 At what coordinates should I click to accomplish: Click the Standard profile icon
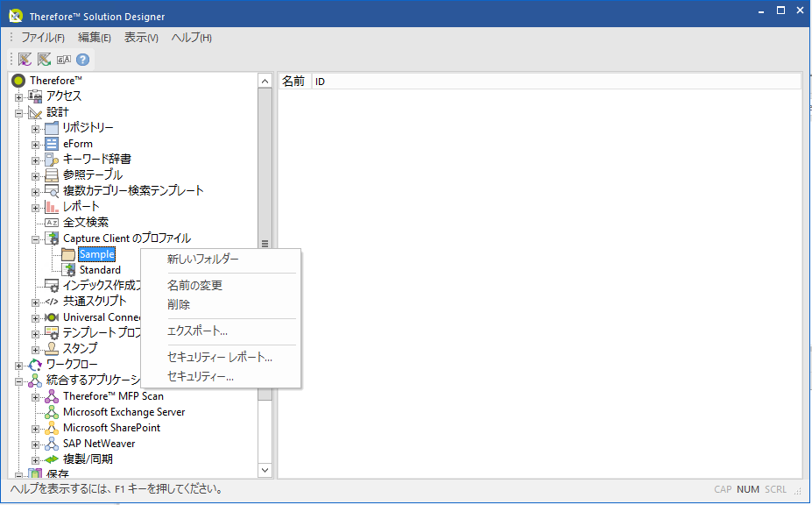(x=68, y=270)
